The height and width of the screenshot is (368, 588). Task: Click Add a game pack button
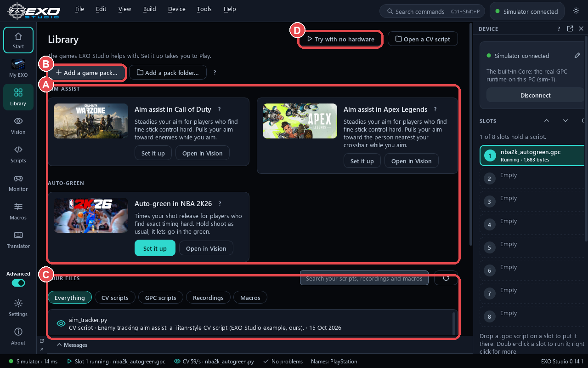point(87,73)
